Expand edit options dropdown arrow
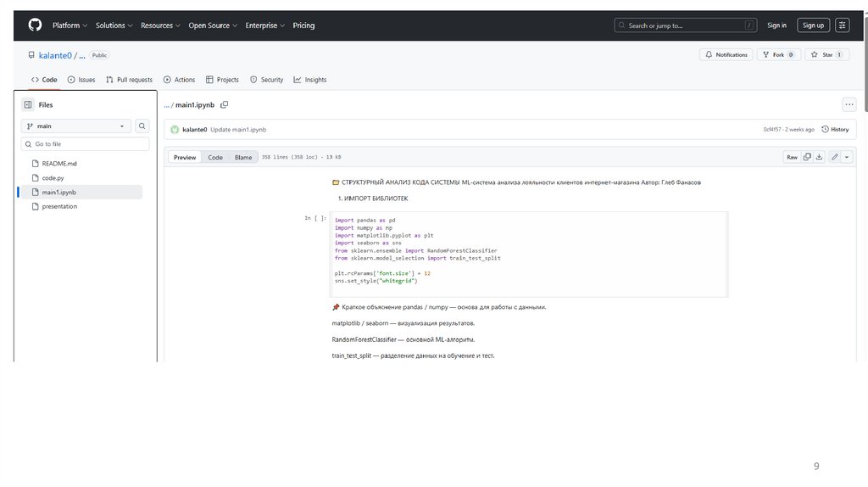Viewport: 868px width, 487px height. click(x=847, y=157)
